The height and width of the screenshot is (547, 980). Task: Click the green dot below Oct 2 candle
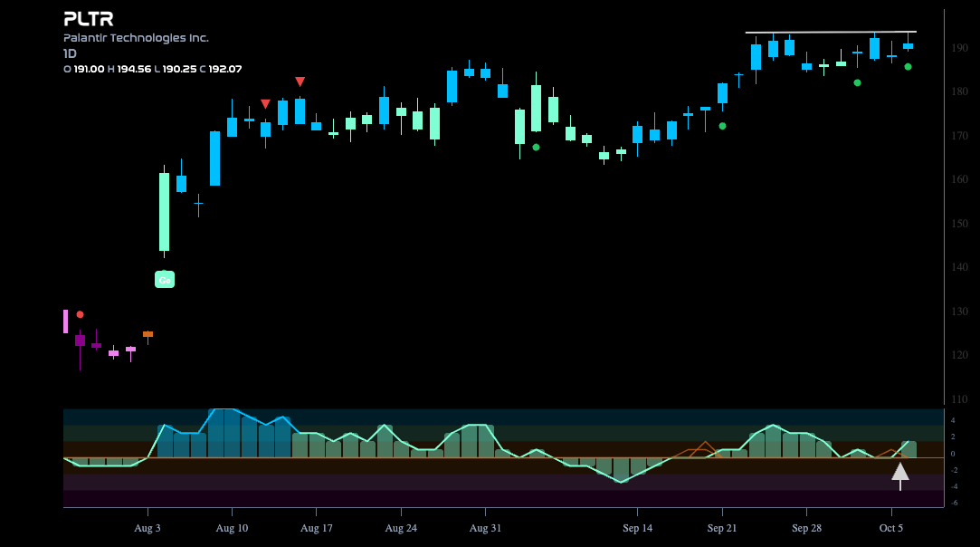(x=858, y=82)
